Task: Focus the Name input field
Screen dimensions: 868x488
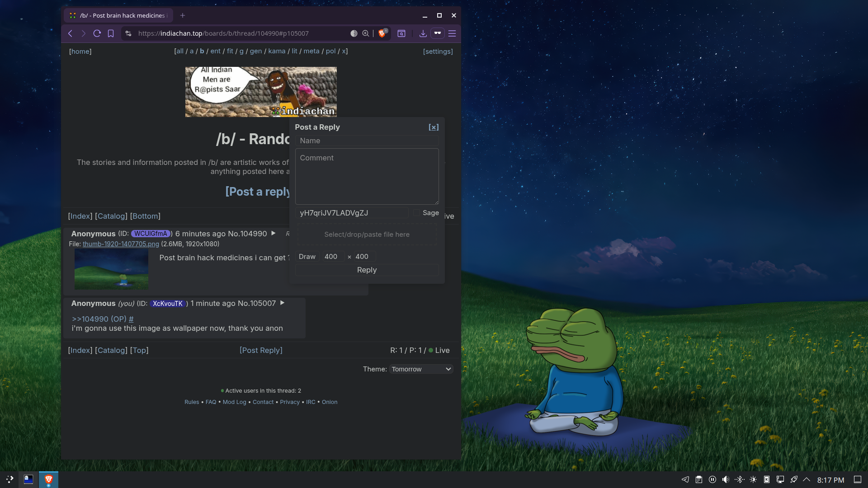Action: (367, 141)
